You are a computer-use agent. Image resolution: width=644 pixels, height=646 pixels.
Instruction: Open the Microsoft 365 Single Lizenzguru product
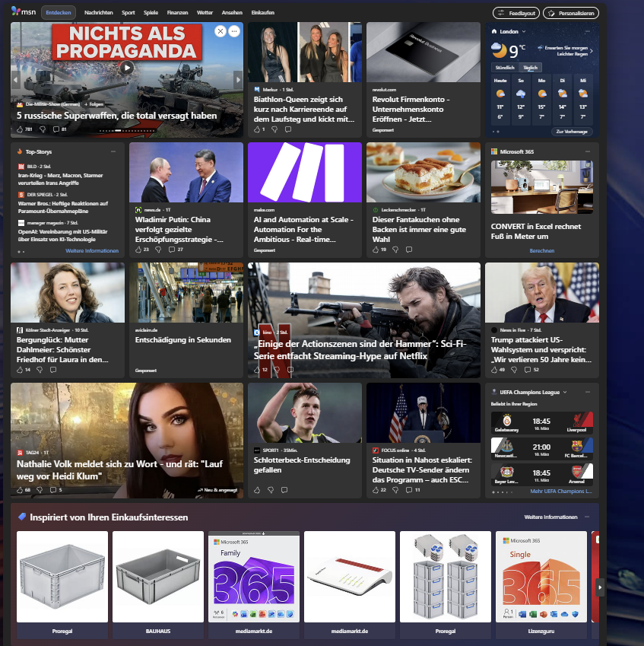pyautogui.click(x=541, y=585)
